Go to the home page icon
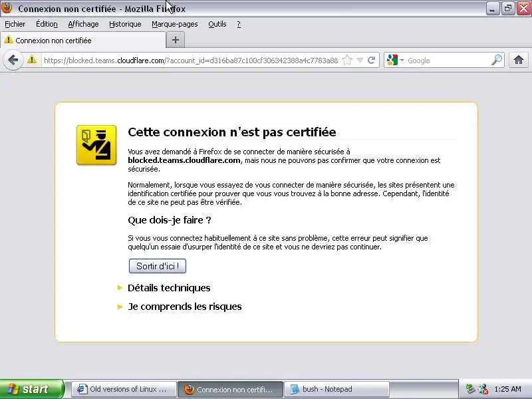Viewport: 532px width, 399px height. [518, 60]
